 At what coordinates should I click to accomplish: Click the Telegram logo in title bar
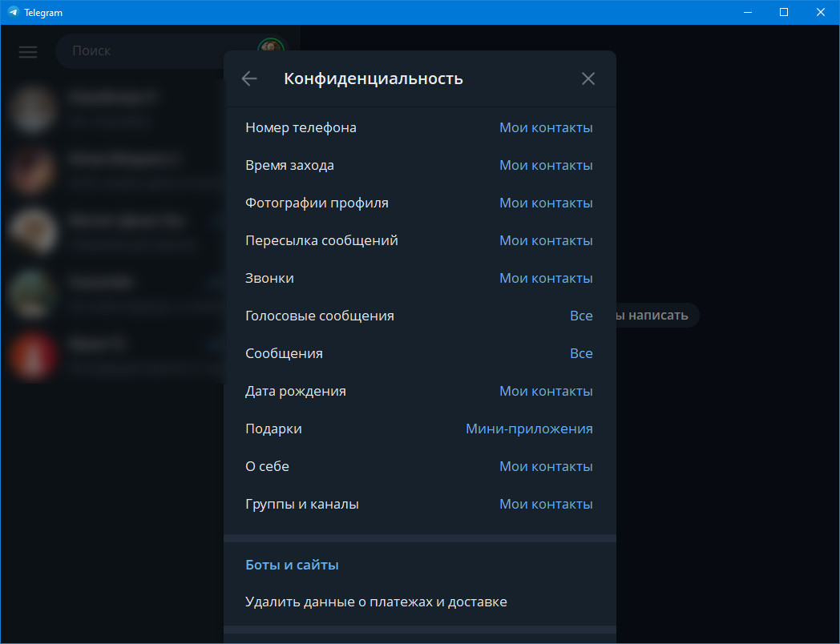point(13,12)
